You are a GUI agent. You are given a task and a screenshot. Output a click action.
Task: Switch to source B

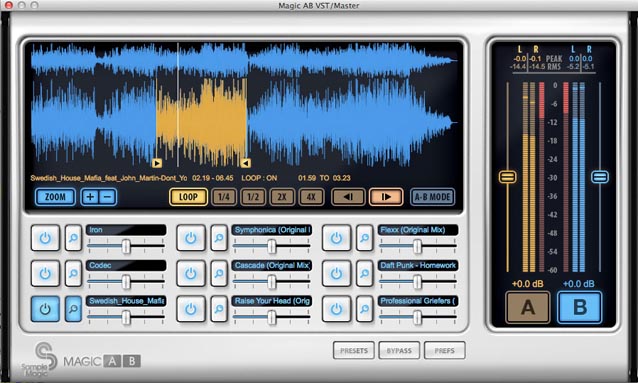coord(579,307)
